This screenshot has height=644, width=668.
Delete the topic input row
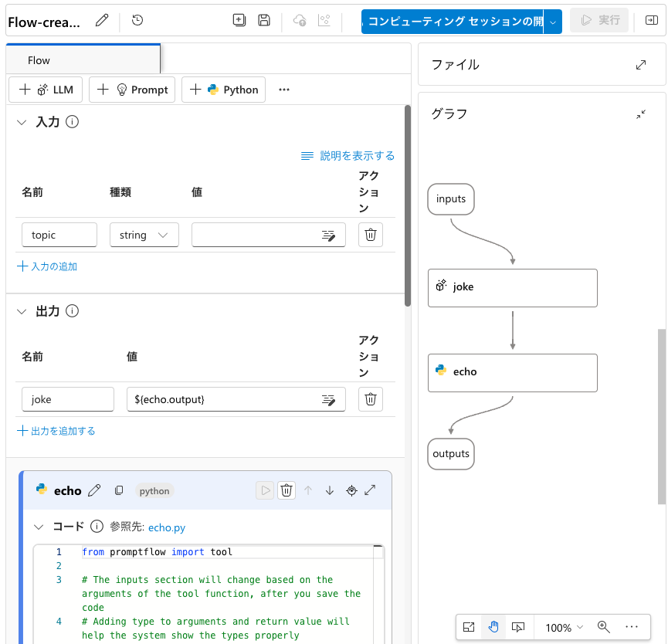371,235
